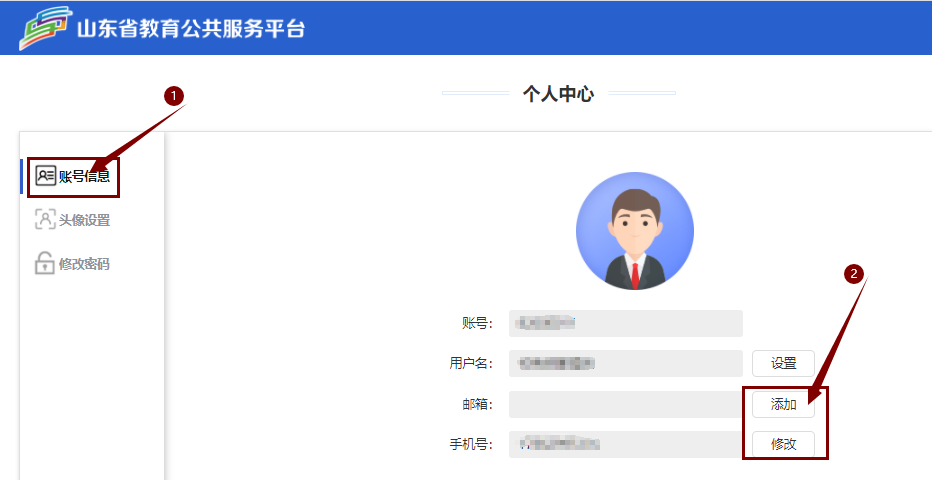Click the 用户名: label
This screenshot has width=932, height=480.
click(471, 364)
